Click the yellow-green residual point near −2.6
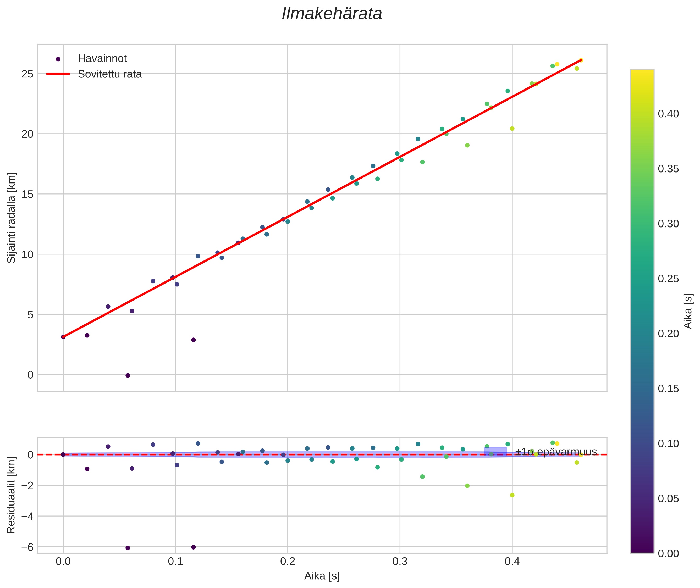Viewport: 700px width, 588px height. click(512, 495)
